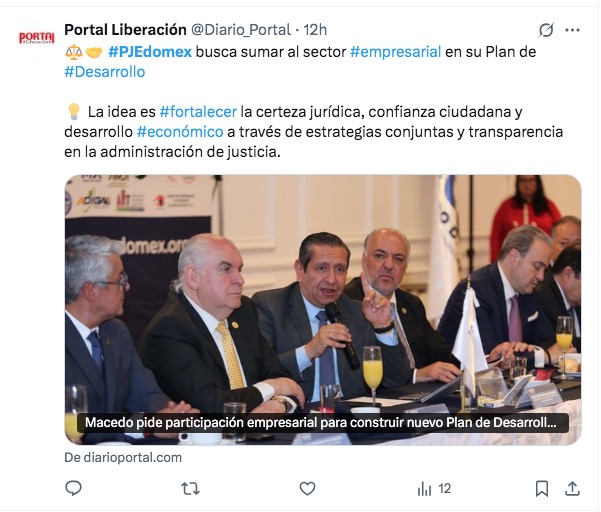This screenshot has height=512, width=601.
Task: Visit the @Diario_Portal handle
Action: tap(241, 30)
